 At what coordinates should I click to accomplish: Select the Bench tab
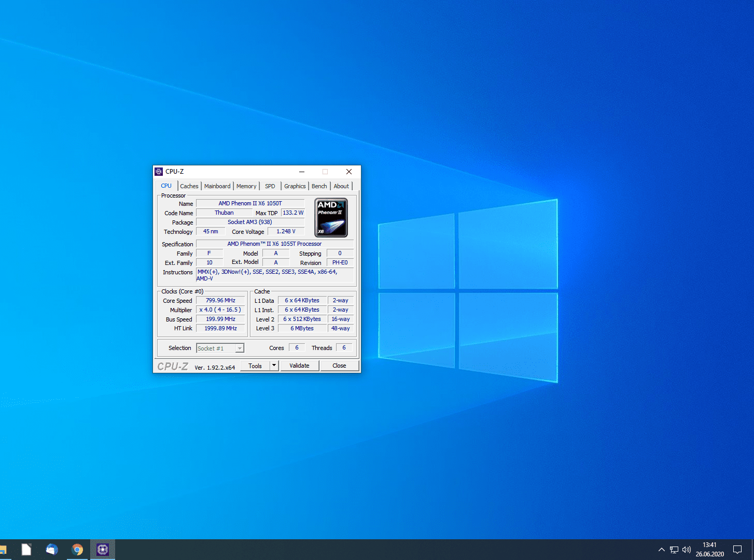pos(319,186)
